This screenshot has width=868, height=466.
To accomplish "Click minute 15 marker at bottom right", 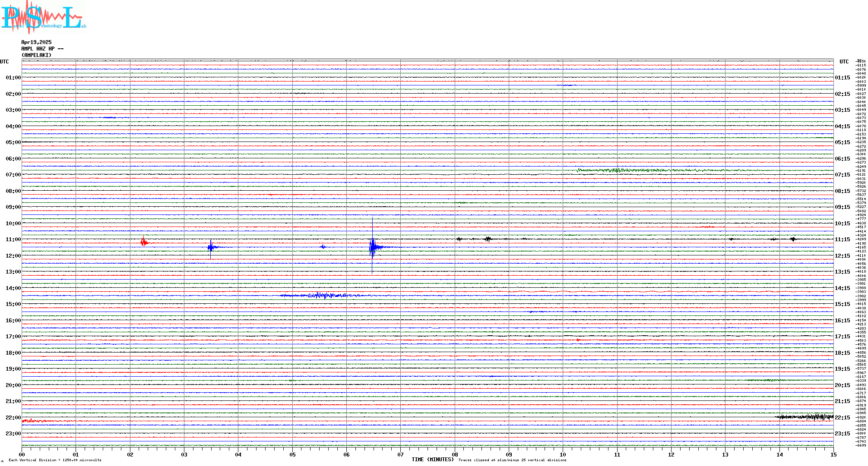I will pos(833,454).
